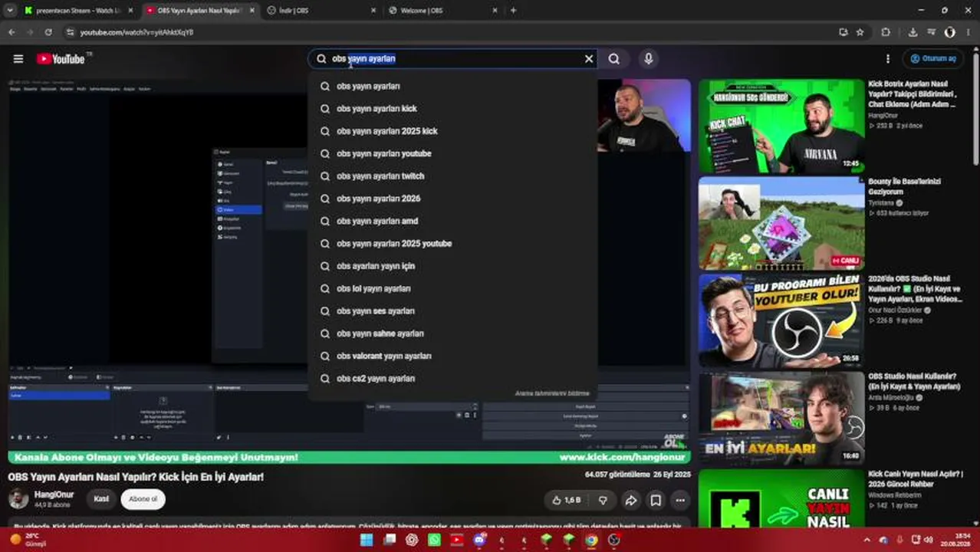The width and height of the screenshot is (980, 552).
Task: Click "Arama tahminlerini bildirme" link
Action: 552,393
